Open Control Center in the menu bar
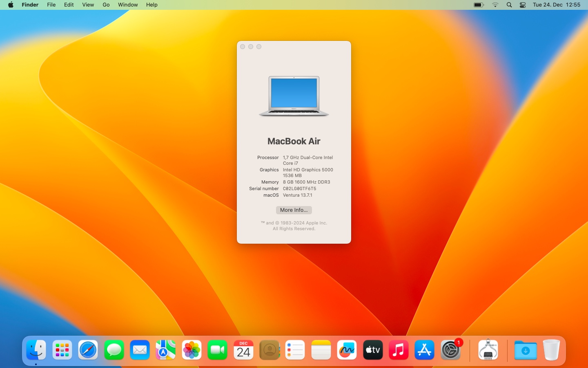 tap(523, 5)
